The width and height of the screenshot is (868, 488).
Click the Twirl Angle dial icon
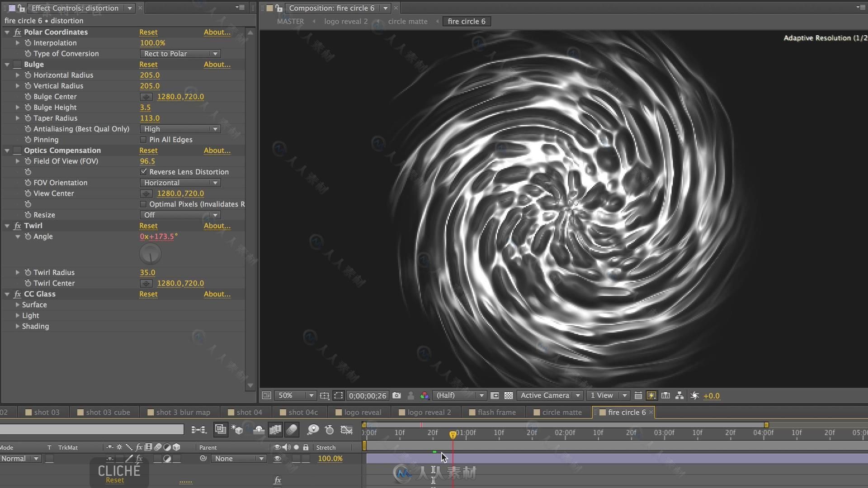point(151,254)
